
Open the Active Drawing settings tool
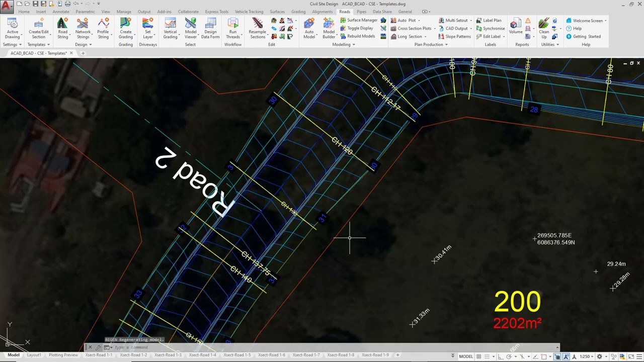[x=13, y=28]
